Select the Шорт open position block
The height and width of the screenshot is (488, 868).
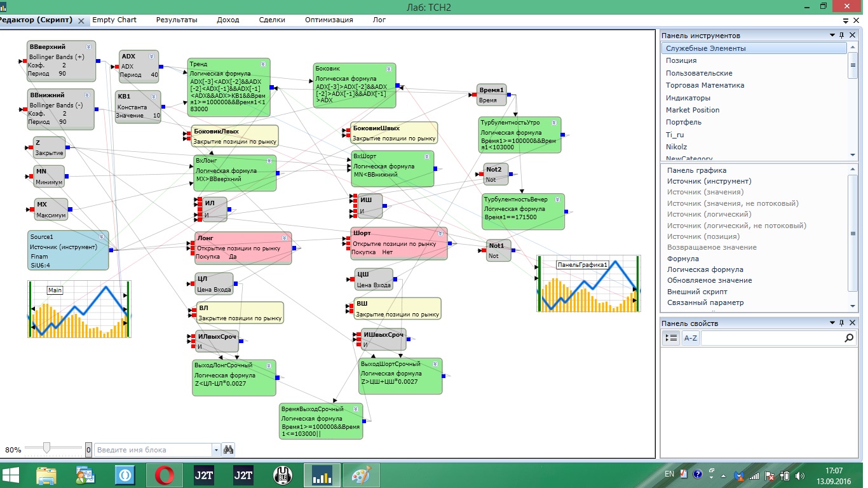399,243
